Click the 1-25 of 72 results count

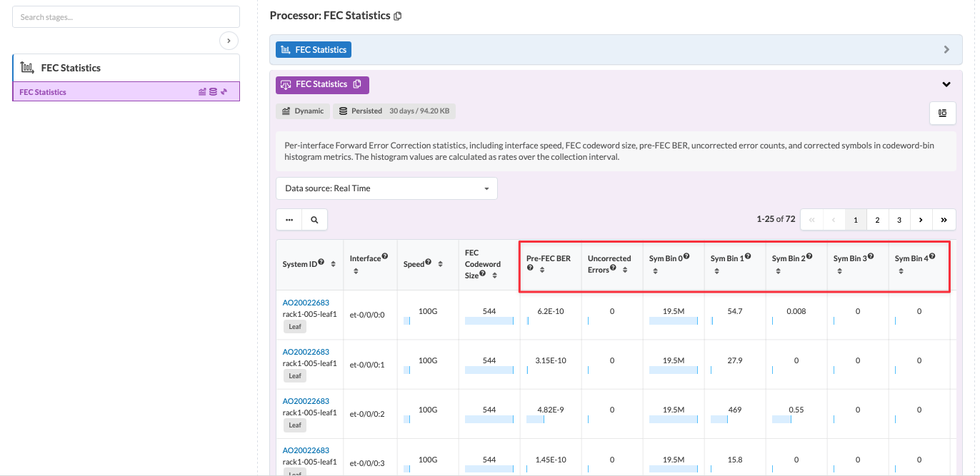click(776, 219)
